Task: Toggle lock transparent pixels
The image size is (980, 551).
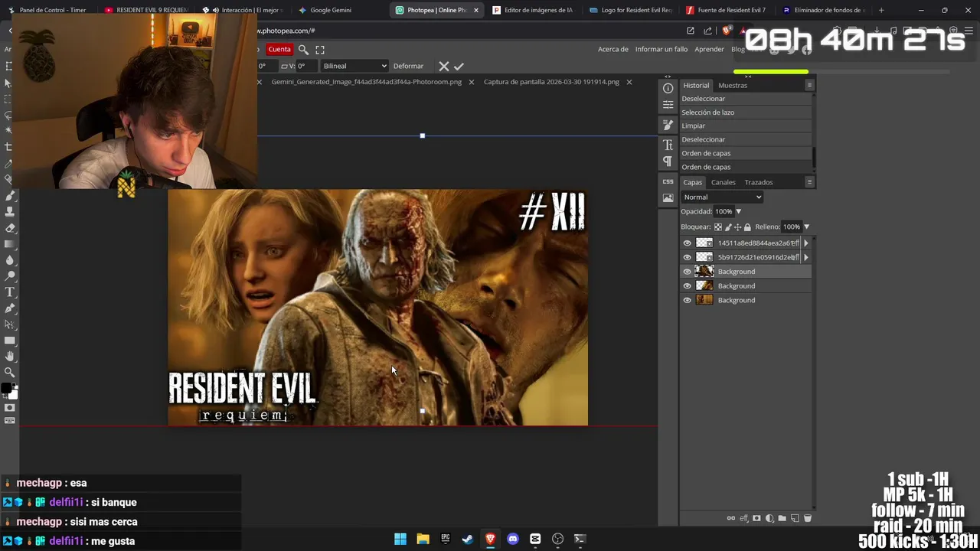Action: pos(717,227)
